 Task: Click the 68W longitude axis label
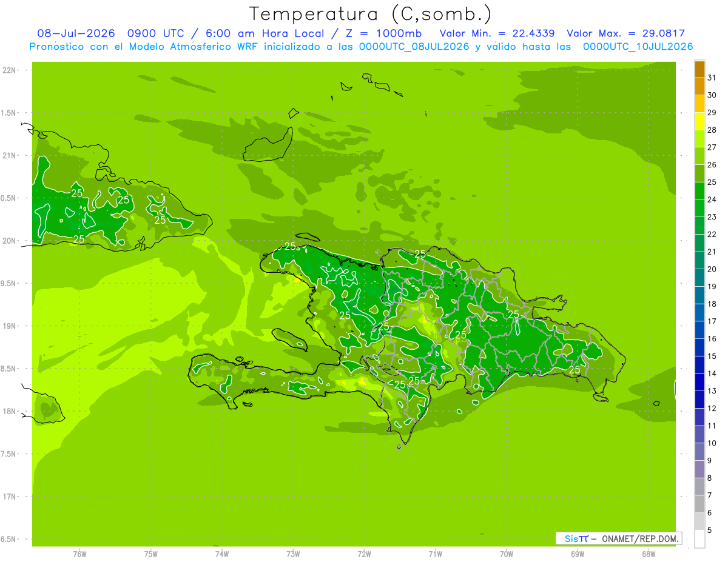click(649, 554)
